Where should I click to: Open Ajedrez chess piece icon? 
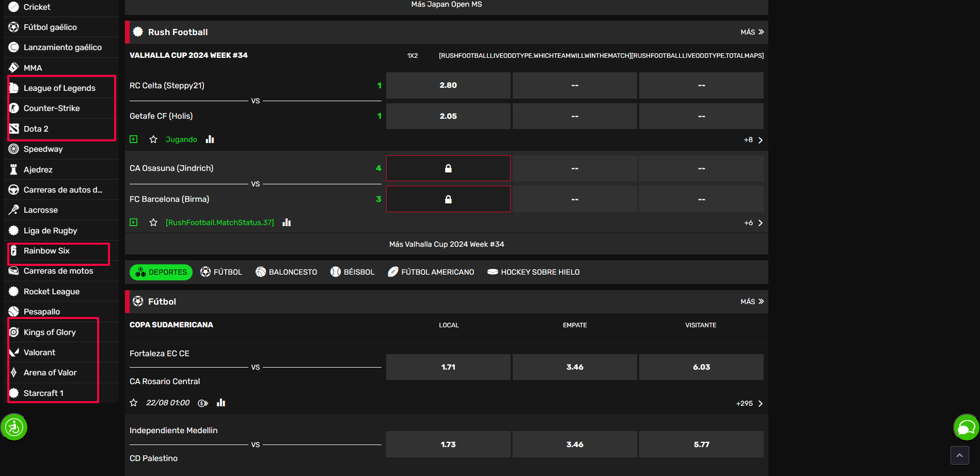click(14, 169)
